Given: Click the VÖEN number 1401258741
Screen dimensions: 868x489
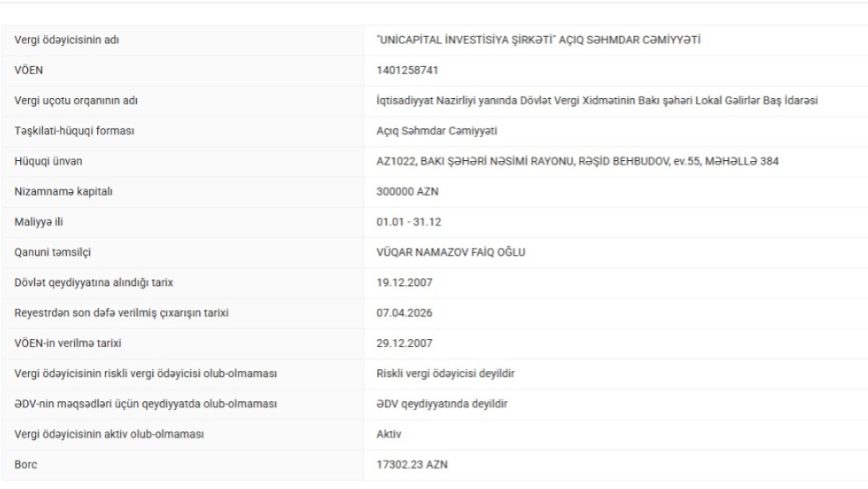Looking at the screenshot, I should (407, 70).
